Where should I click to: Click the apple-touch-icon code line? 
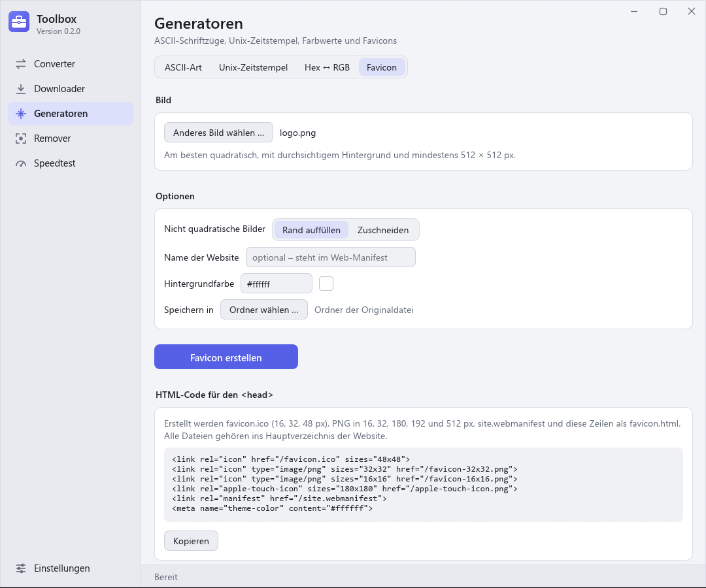[x=345, y=489]
